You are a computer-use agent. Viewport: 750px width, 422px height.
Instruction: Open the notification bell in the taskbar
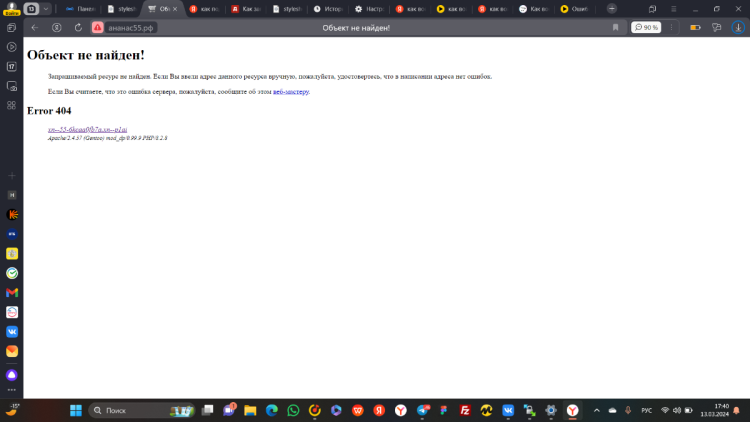click(737, 410)
